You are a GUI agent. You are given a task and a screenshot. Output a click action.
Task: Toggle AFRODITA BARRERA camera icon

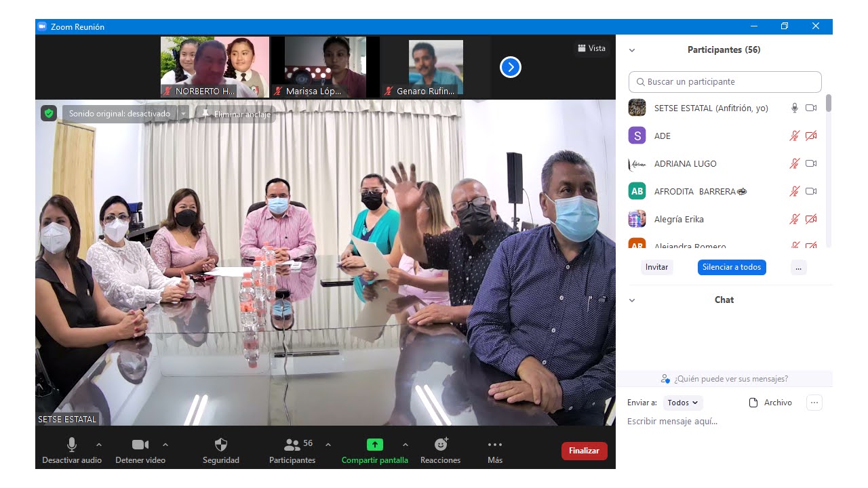(x=811, y=191)
